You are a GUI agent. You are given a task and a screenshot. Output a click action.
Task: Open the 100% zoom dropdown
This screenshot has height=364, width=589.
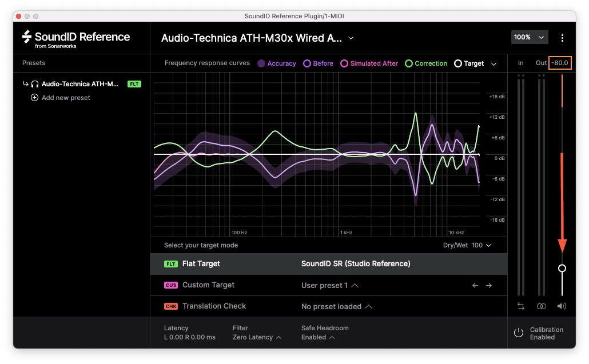coord(530,37)
